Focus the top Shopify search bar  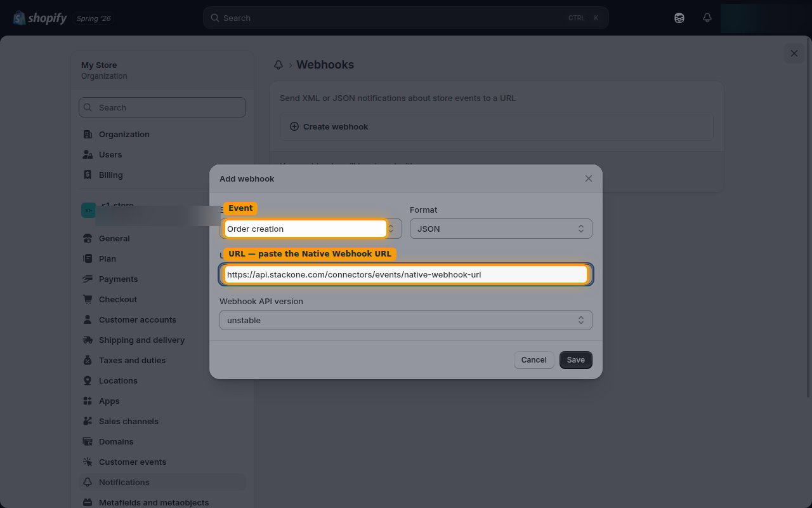click(x=406, y=18)
